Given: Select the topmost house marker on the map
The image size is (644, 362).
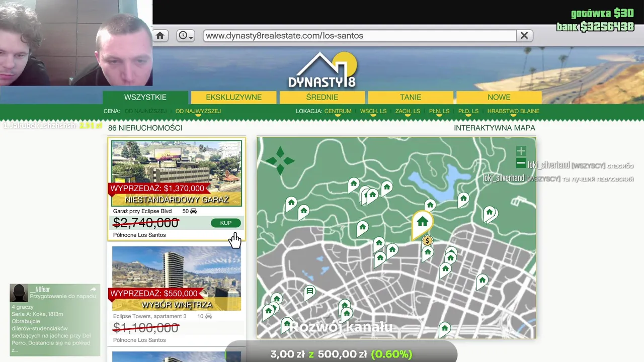Looking at the screenshot, I should (354, 185).
